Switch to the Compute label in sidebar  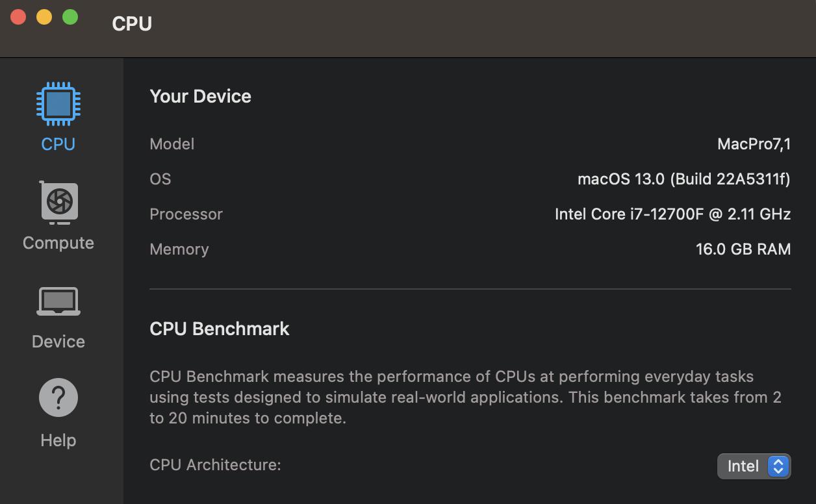[58, 243]
